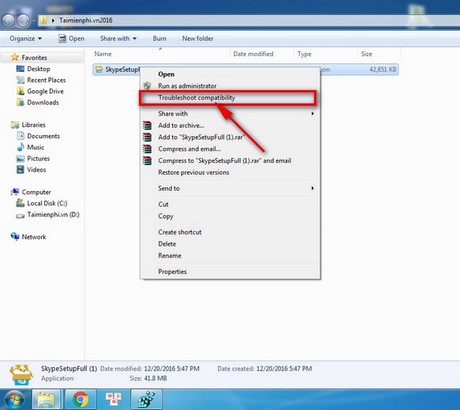
Task: Choose Create shortcut
Action: coord(180,232)
